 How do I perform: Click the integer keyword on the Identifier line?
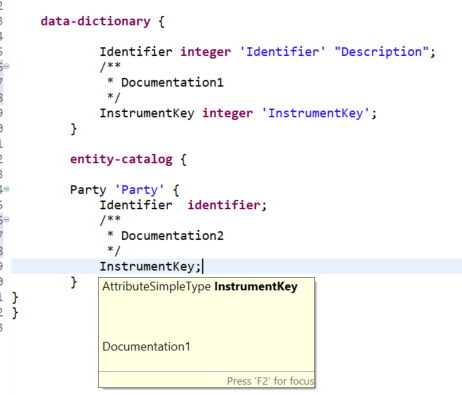tap(206, 52)
